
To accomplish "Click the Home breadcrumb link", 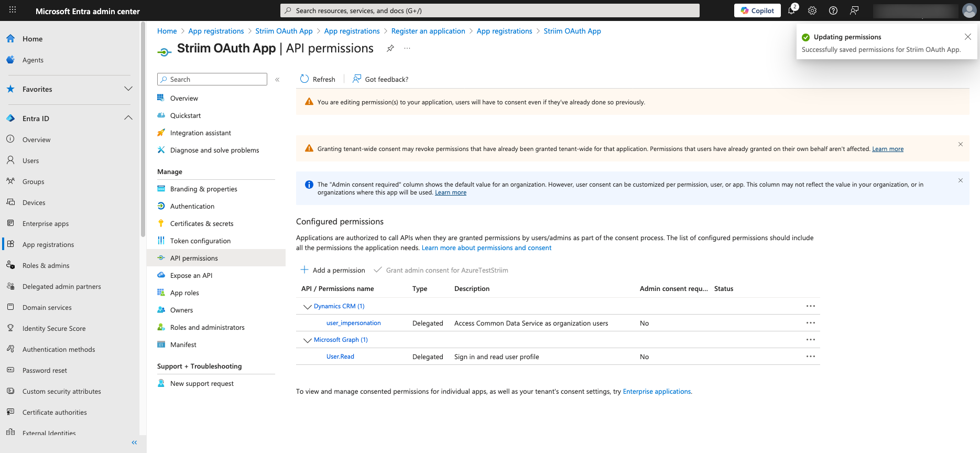I will pyautogui.click(x=167, y=31).
